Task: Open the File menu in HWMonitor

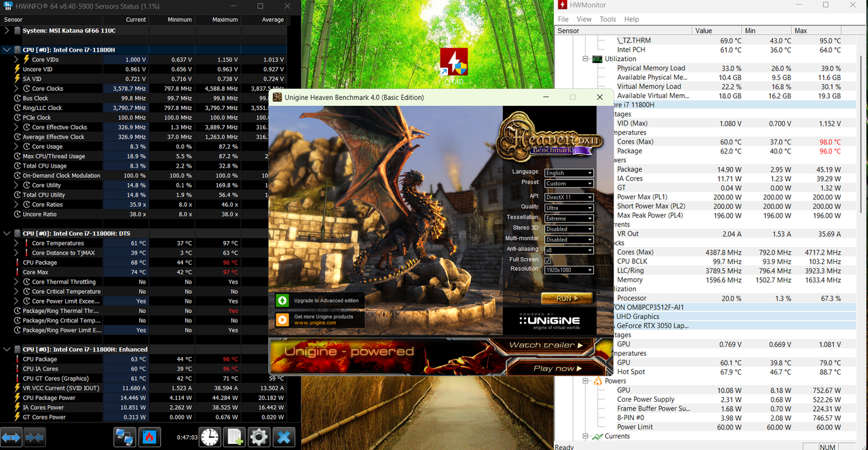Action: pos(563,19)
